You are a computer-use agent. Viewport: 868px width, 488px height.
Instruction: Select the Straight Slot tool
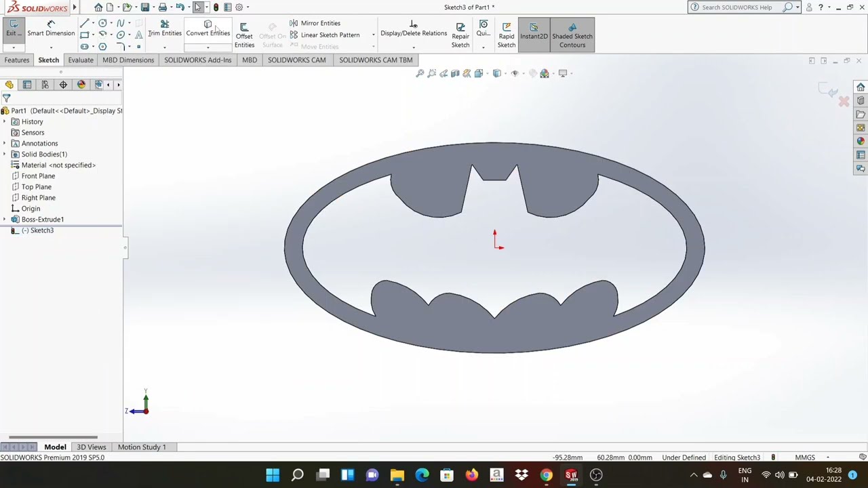pyautogui.click(x=84, y=47)
